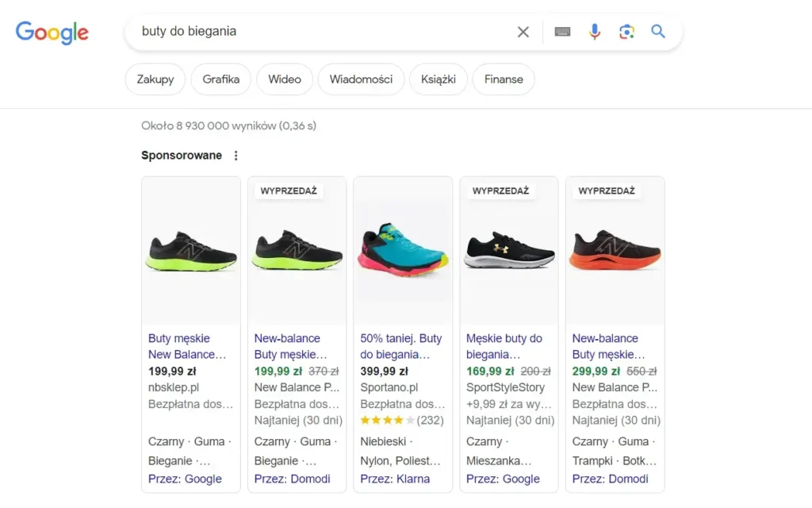Viewport: 812px width, 508px height.
Task: Click the Sponsorowane label
Action: (x=182, y=156)
